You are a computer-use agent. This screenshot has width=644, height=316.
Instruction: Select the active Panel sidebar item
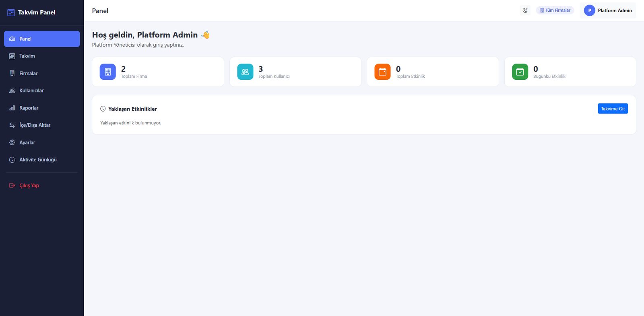[x=42, y=39]
